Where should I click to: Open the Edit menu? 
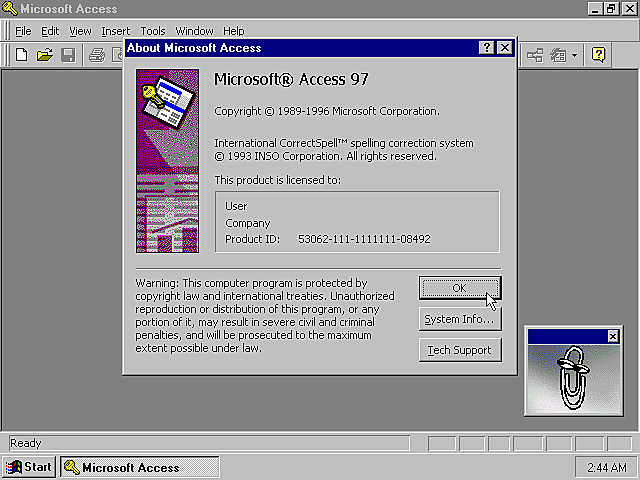pyautogui.click(x=50, y=31)
